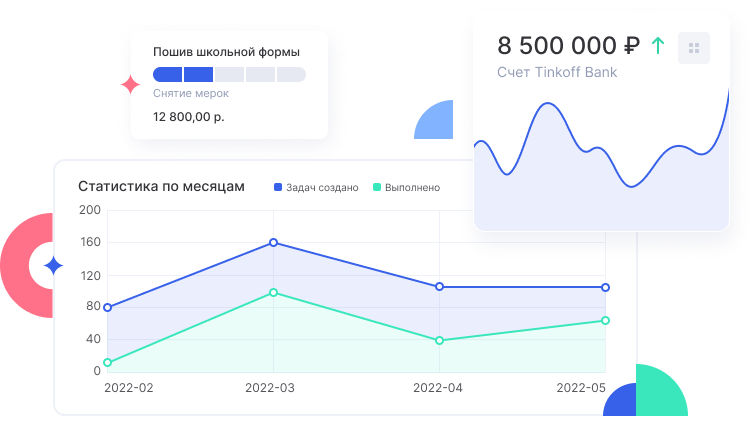753x440 pixels.
Task: Select green data point at 2022-04
Action: tap(439, 341)
